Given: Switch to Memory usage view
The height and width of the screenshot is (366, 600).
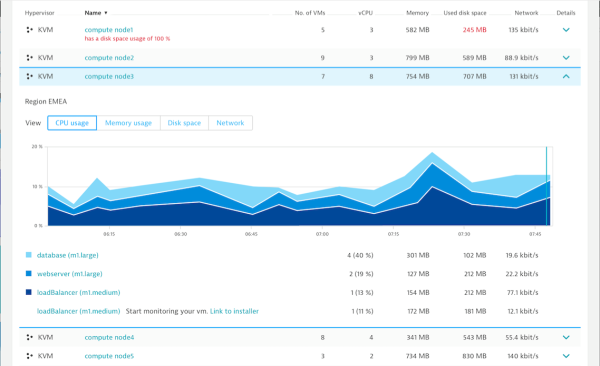Looking at the screenshot, I should pyautogui.click(x=128, y=123).
